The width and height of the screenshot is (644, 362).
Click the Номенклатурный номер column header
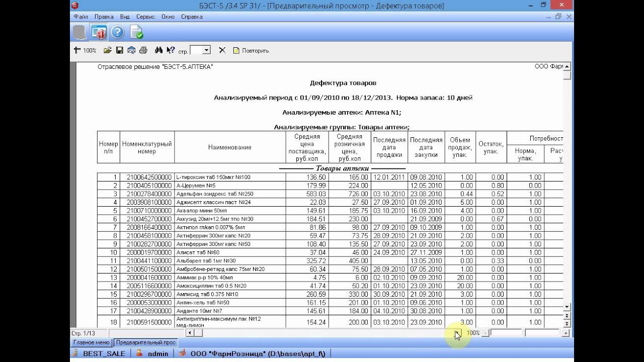click(x=147, y=147)
